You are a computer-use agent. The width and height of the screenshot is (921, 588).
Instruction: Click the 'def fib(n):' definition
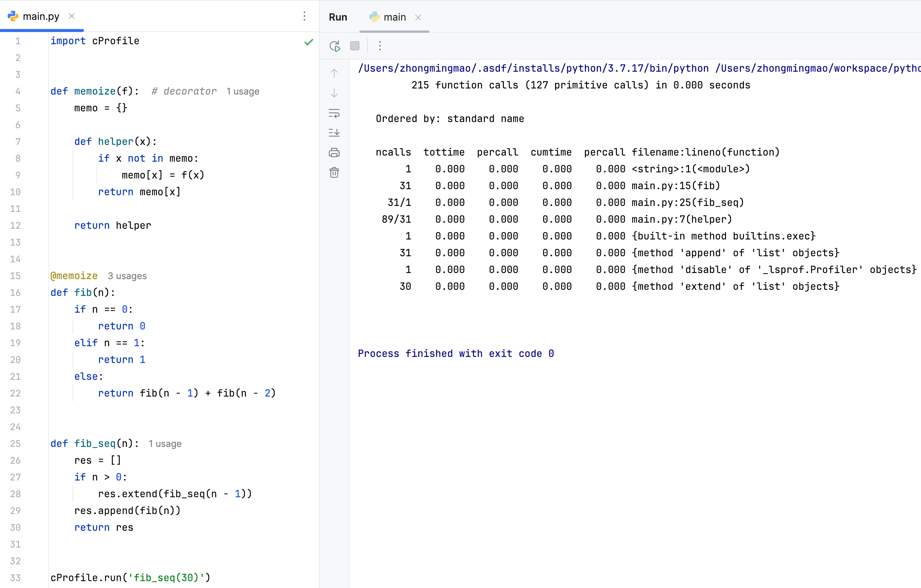point(83,292)
